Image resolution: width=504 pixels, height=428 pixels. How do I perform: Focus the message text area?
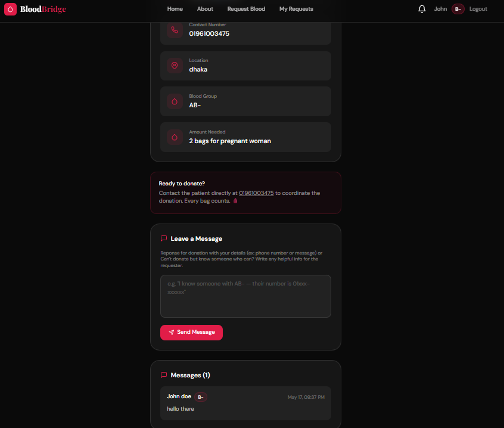point(245,296)
